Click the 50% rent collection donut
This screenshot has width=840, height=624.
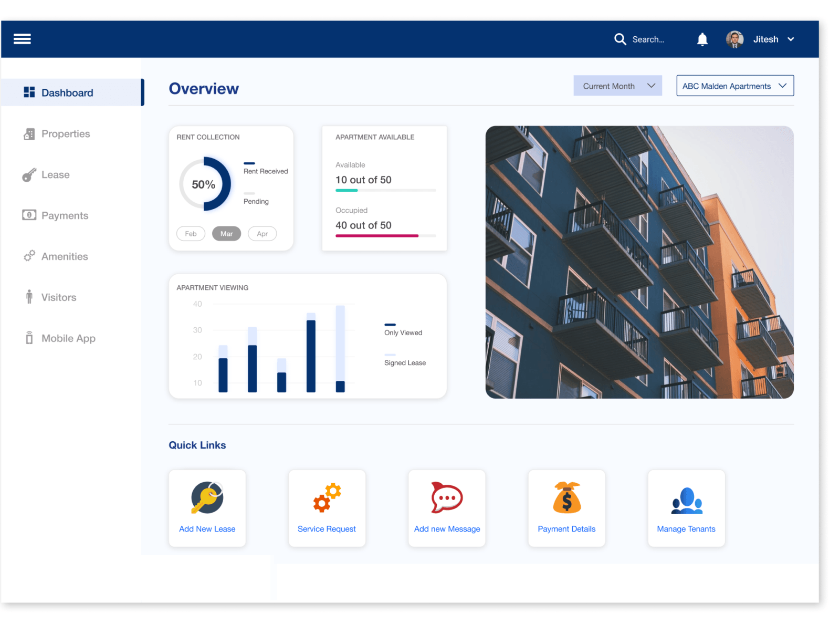pyautogui.click(x=205, y=184)
